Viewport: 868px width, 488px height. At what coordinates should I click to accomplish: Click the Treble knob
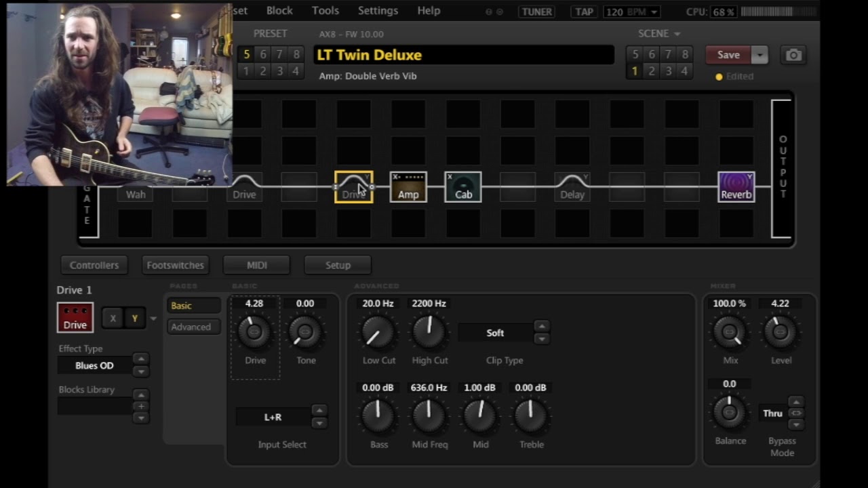click(531, 416)
